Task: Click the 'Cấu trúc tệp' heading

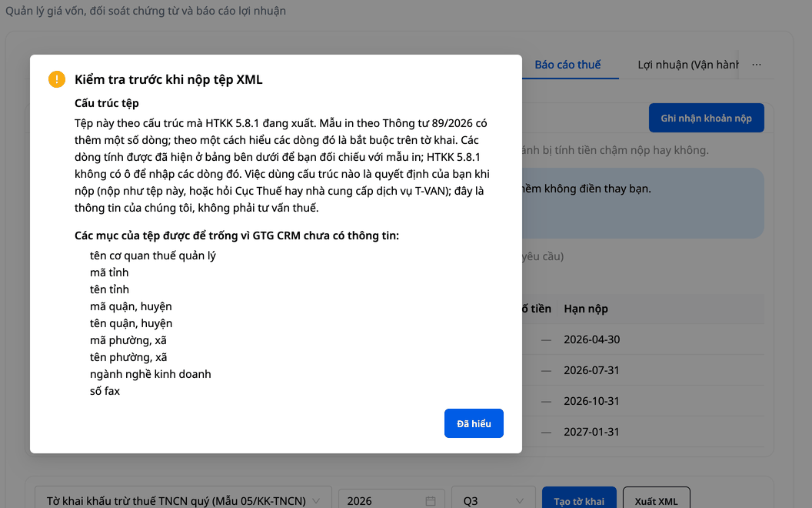Action: tap(107, 103)
